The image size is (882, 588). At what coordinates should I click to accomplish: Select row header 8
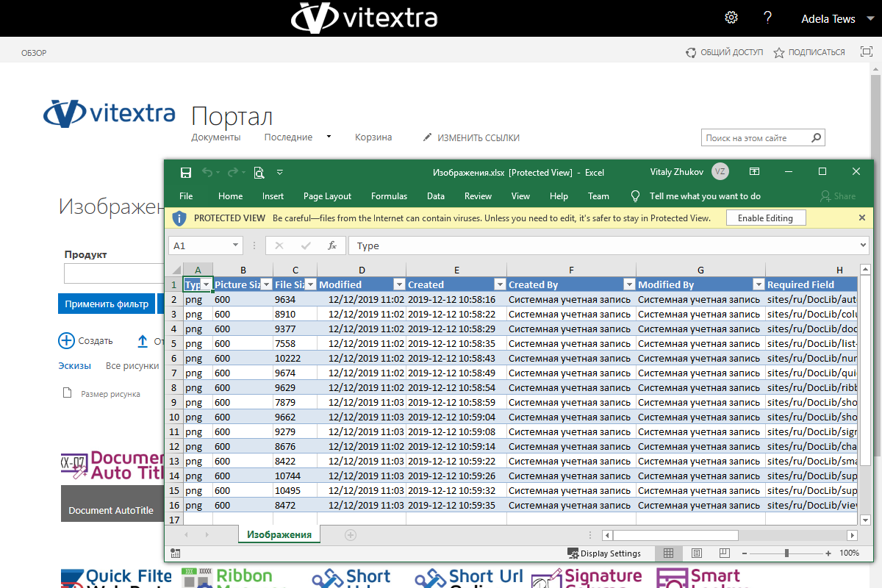coord(174,387)
